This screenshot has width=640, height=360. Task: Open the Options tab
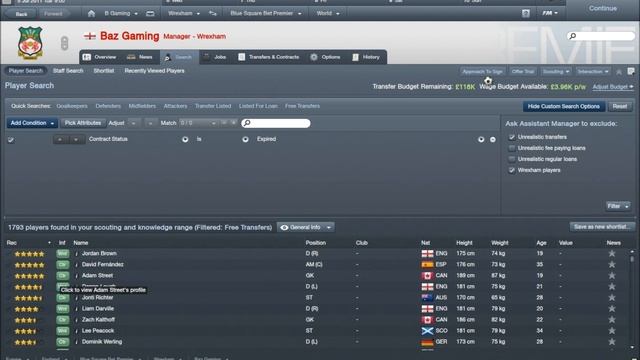326,57
